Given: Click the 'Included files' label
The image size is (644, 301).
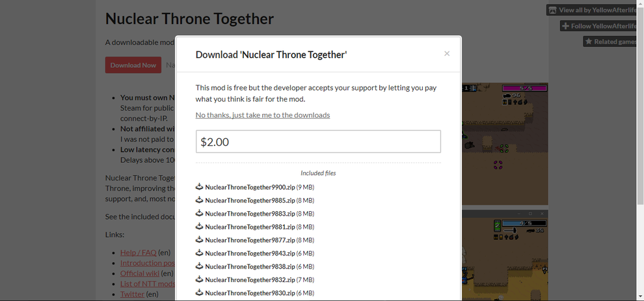Looking at the screenshot, I should click(x=318, y=173).
